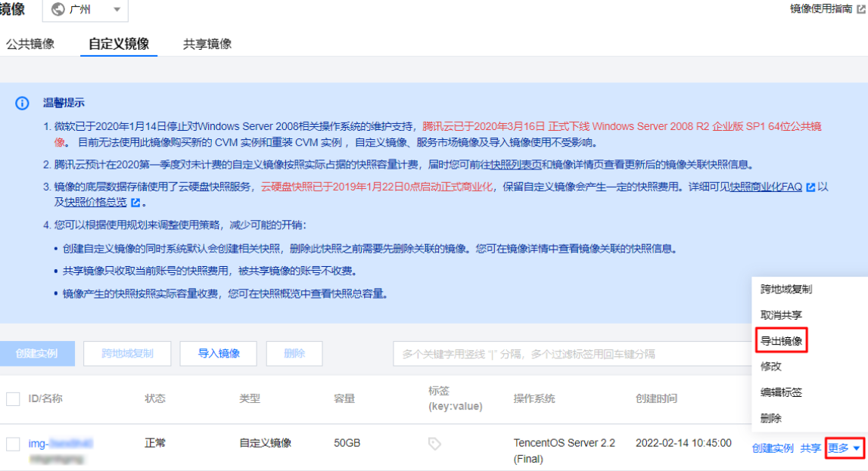
Task: Open the 快照商业化FAQ link
Action: click(x=766, y=187)
